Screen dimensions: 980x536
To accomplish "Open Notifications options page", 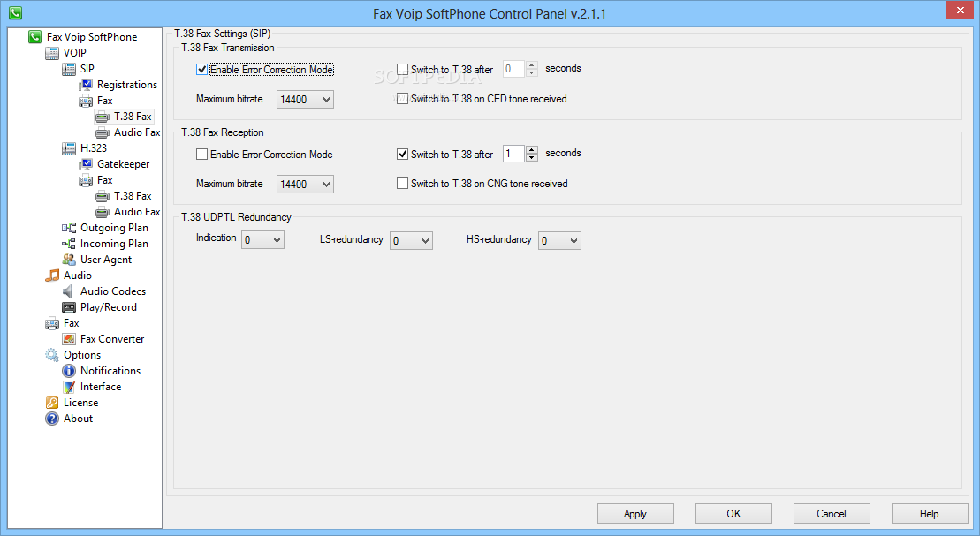I will pos(110,371).
